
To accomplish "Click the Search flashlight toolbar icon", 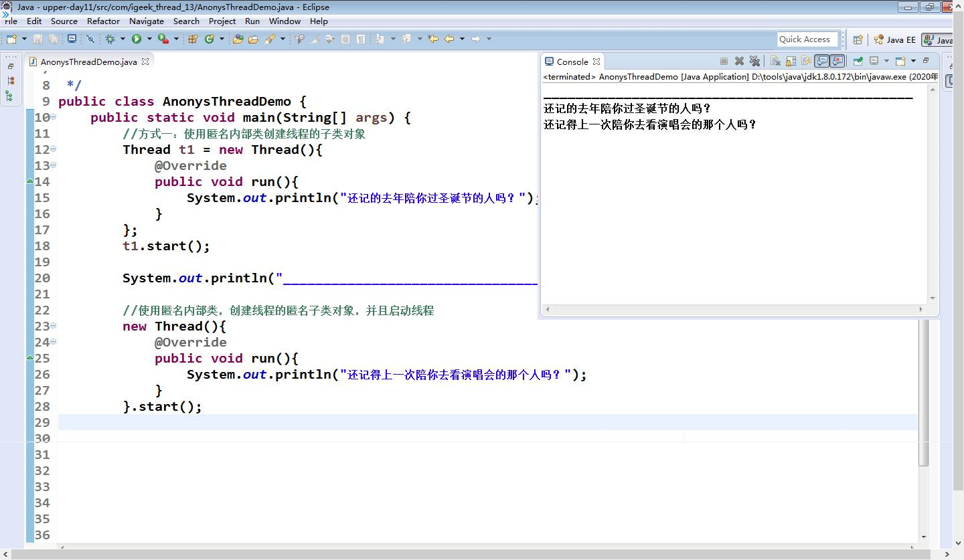I will click(x=270, y=39).
